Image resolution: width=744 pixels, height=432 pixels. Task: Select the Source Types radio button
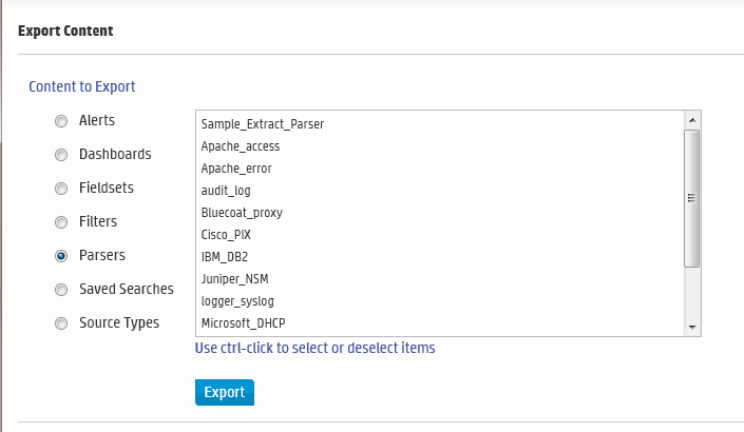click(x=60, y=324)
